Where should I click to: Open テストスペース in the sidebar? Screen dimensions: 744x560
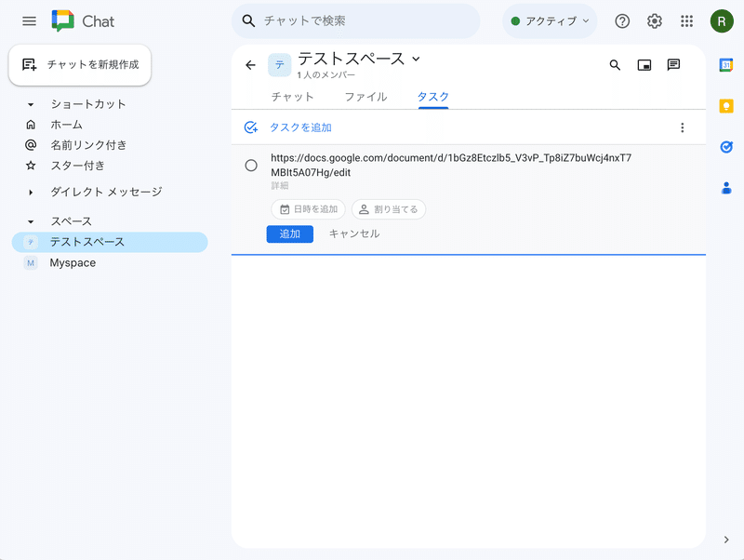point(110,242)
